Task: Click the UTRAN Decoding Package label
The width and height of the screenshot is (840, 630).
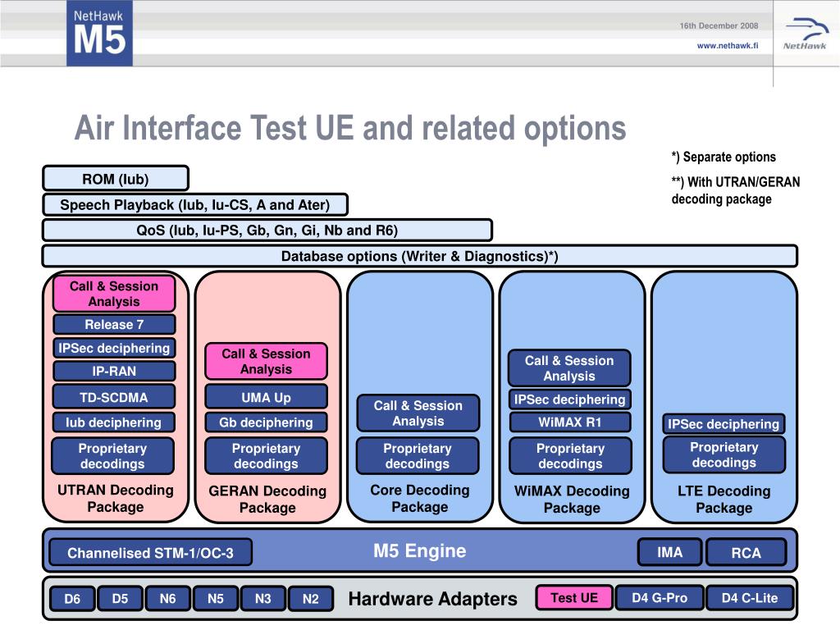Action: 115,498
